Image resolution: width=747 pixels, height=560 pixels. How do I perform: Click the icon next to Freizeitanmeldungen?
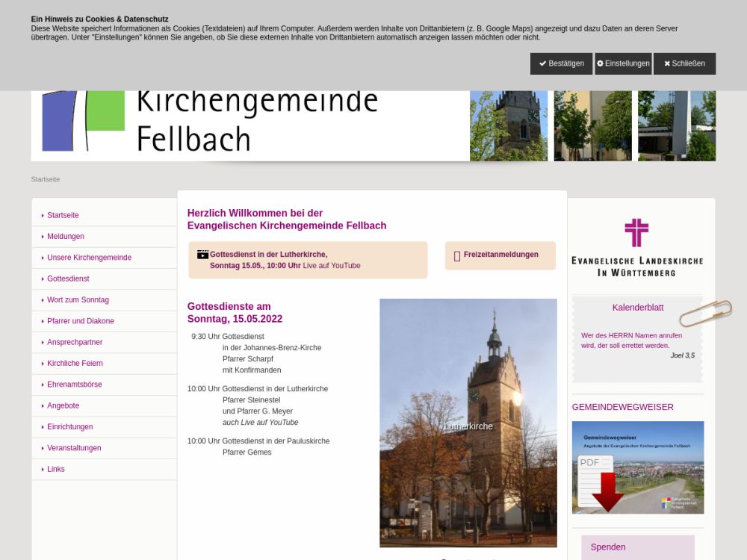point(457,255)
